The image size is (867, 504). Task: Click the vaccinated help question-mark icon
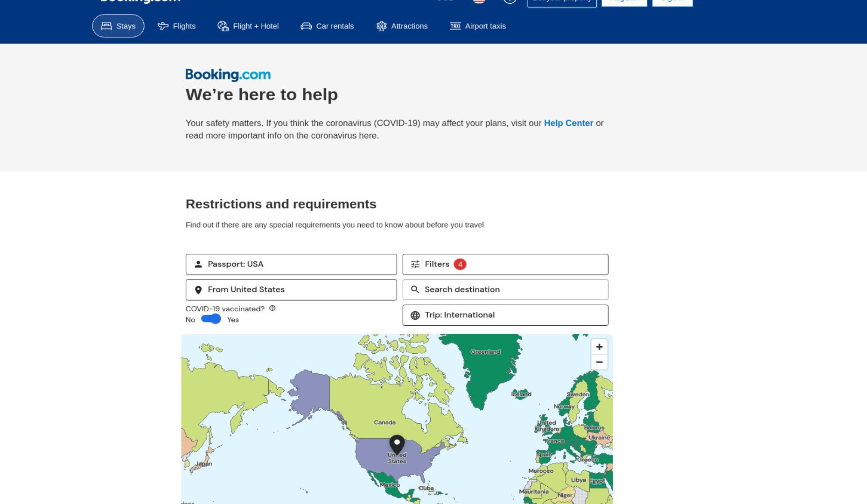click(273, 308)
